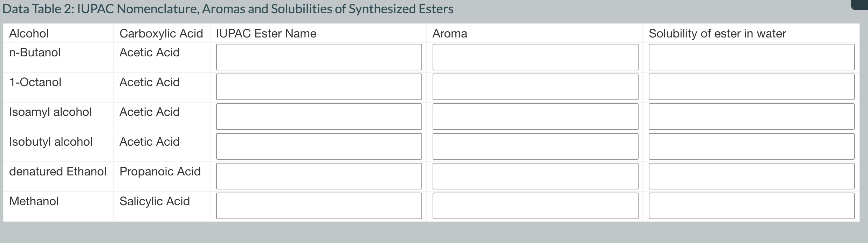Click the ester name field for denatured Ethanol row
This screenshot has width=868, height=243.
pos(319,176)
